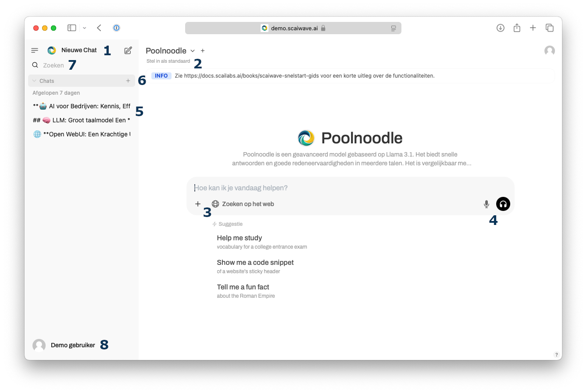
Task: Add another model with the plus next to Poolnoodle
Action: [x=203, y=51]
